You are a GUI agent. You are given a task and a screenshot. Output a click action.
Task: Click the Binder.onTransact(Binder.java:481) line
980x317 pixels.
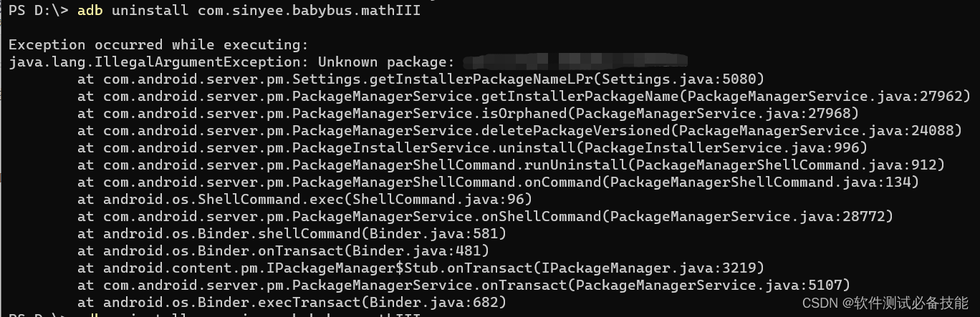(x=284, y=251)
